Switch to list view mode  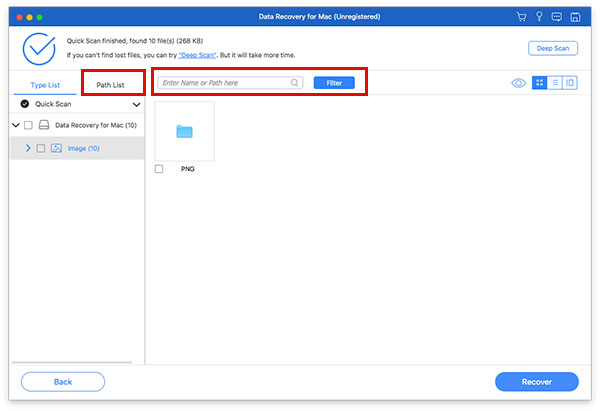(555, 83)
